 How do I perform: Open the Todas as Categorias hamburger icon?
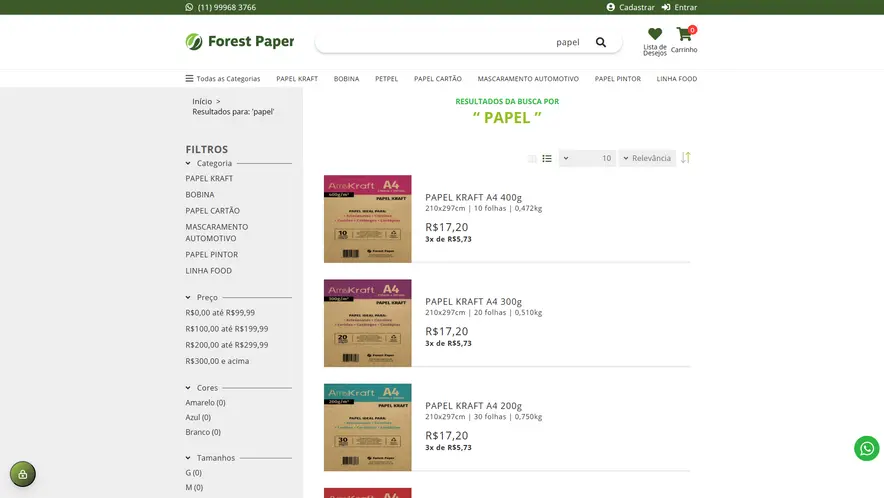click(189, 78)
